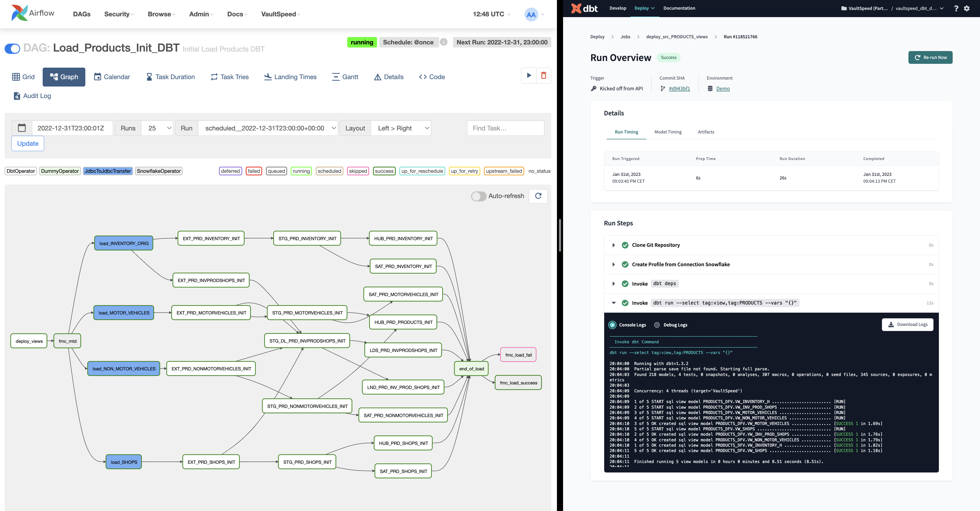
Task: Click the execution date input field
Action: [72, 128]
